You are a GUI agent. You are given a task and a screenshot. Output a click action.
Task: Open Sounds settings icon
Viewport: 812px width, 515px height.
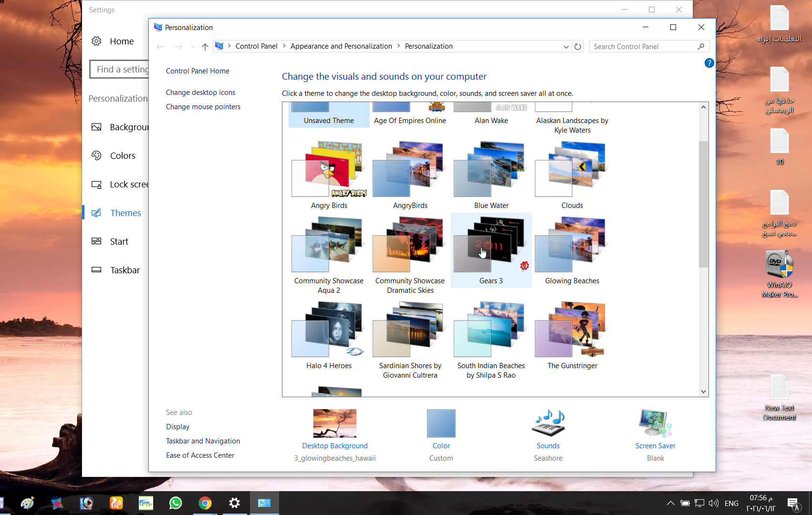[x=548, y=423]
